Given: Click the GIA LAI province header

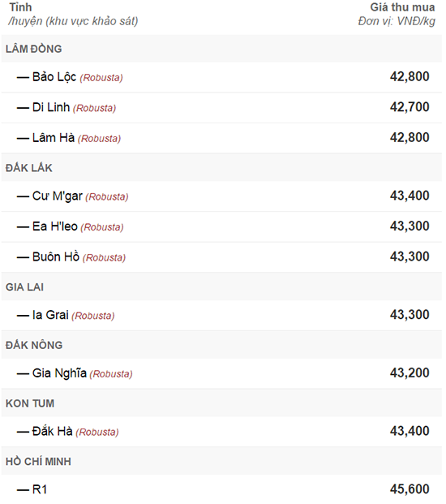Looking at the screenshot, I should coord(24,287).
